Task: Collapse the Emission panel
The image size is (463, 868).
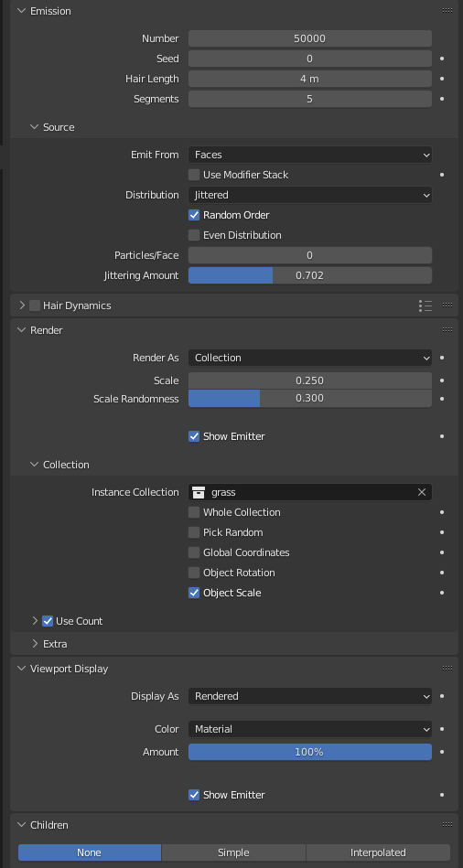Action: click(x=22, y=11)
